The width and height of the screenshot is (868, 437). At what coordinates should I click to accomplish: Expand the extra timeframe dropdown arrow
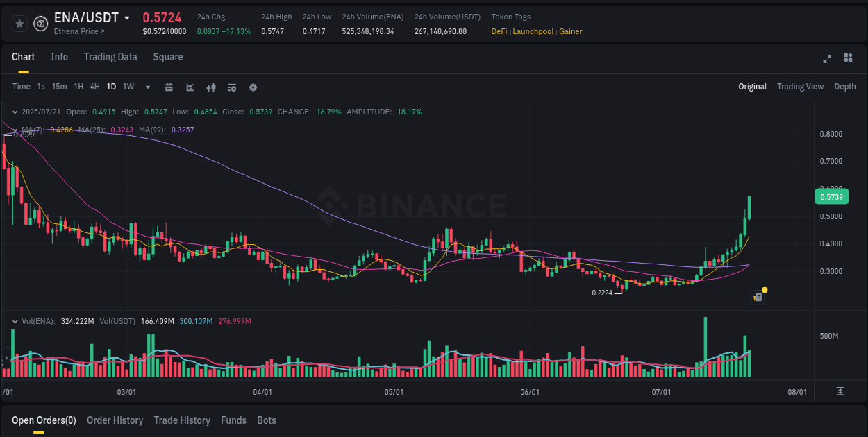147,87
